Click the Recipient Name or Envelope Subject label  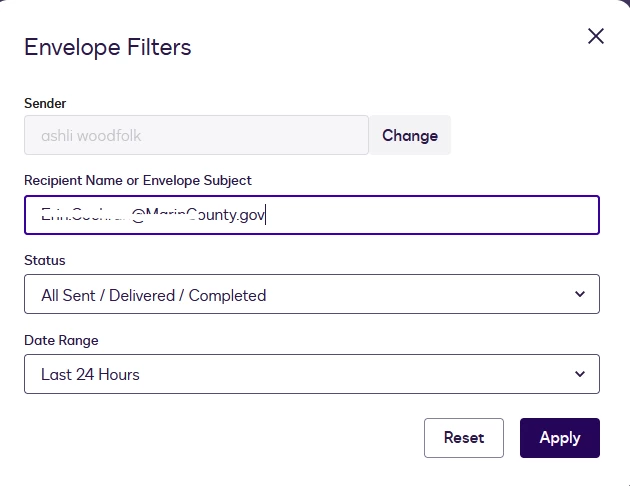click(138, 180)
